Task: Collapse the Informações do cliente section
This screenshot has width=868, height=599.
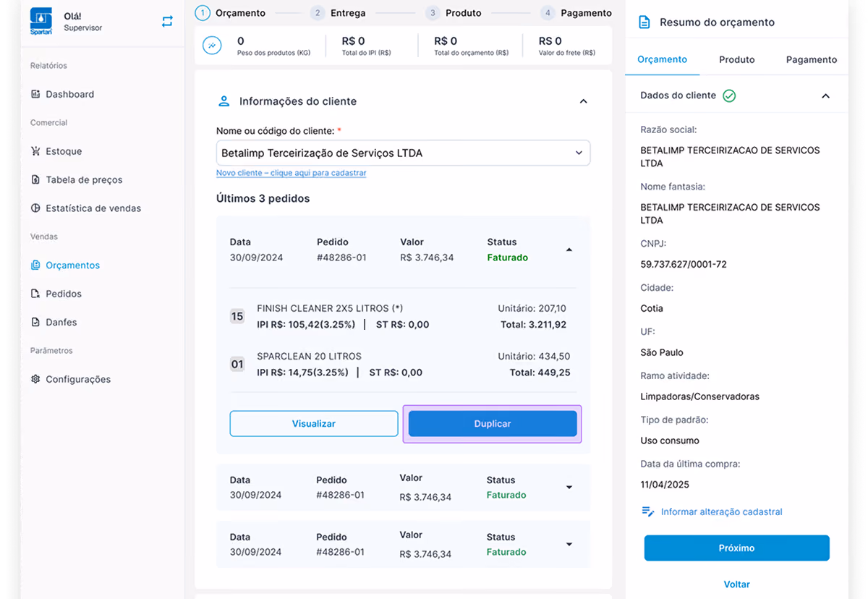Action: tap(584, 101)
